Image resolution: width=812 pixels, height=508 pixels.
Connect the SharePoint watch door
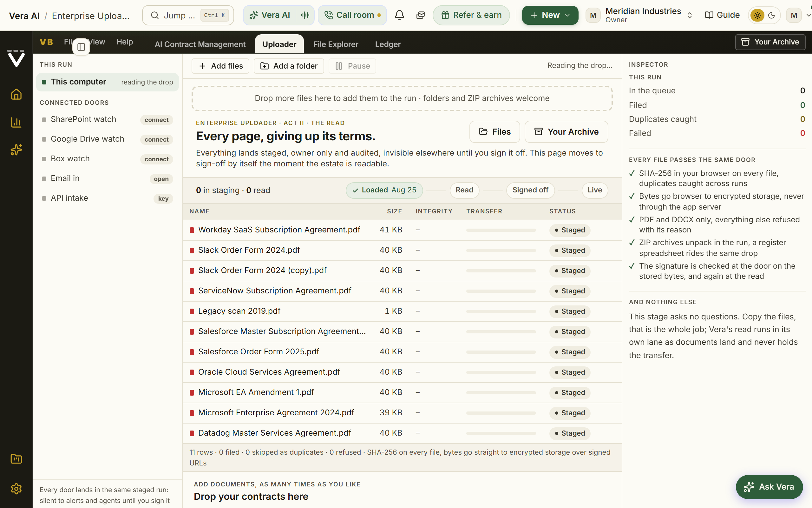coord(156,120)
